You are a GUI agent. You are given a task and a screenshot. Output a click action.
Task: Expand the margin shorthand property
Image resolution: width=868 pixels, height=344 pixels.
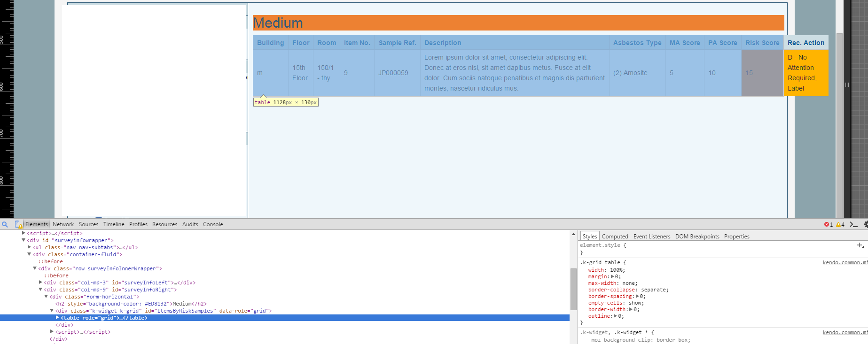[612, 277]
